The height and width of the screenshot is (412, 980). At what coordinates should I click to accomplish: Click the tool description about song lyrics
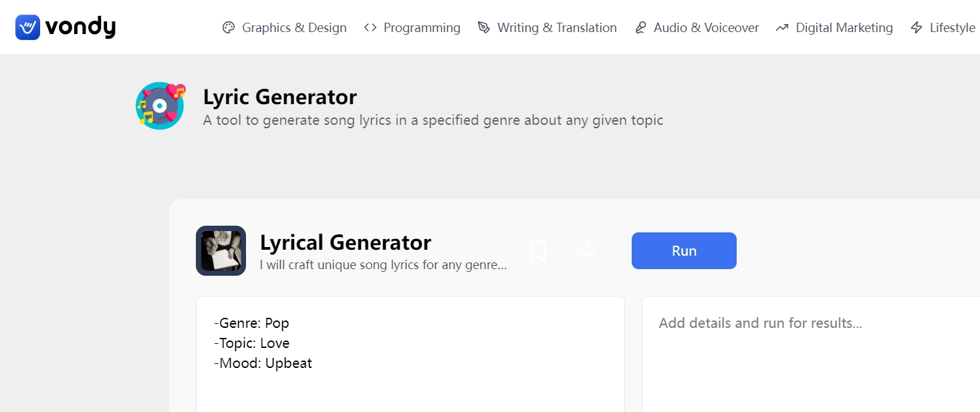point(433,121)
